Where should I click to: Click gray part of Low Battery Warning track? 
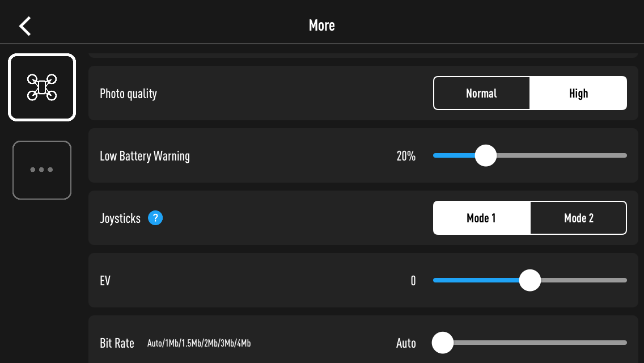(x=562, y=155)
